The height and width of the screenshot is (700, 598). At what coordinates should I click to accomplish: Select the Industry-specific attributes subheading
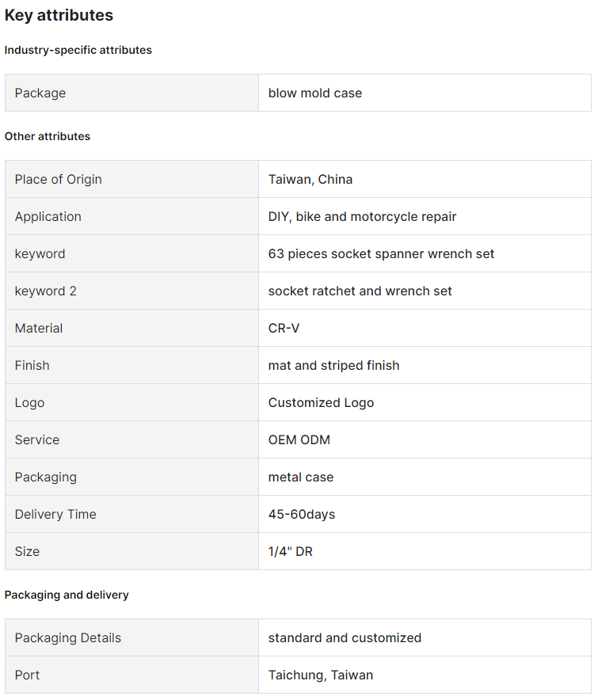coord(78,50)
